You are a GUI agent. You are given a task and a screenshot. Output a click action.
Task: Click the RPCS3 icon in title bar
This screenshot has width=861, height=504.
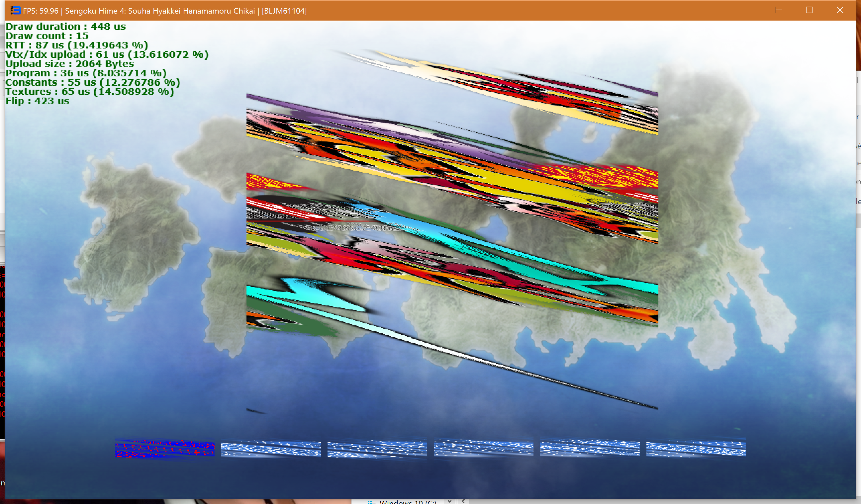pyautogui.click(x=15, y=11)
